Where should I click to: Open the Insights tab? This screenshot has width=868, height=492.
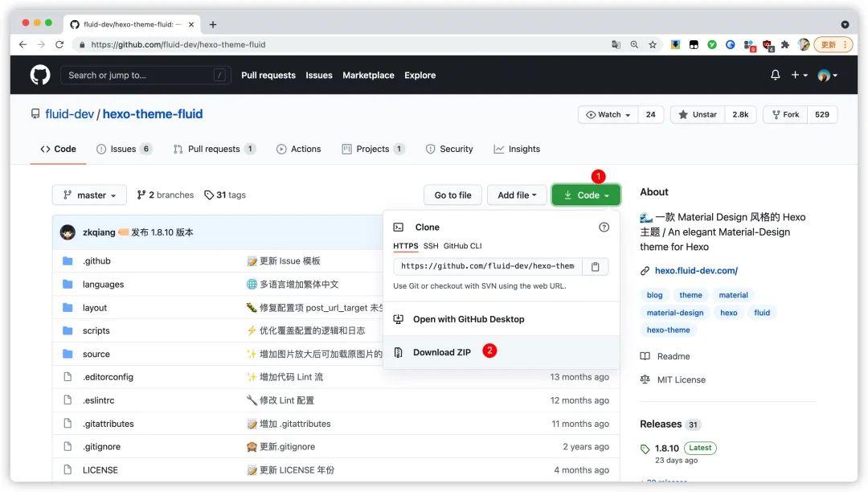(517, 149)
